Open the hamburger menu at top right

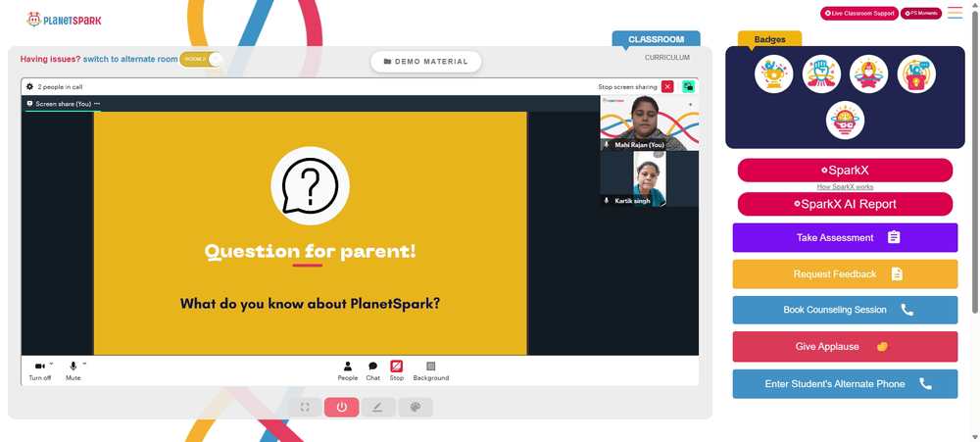955,13
